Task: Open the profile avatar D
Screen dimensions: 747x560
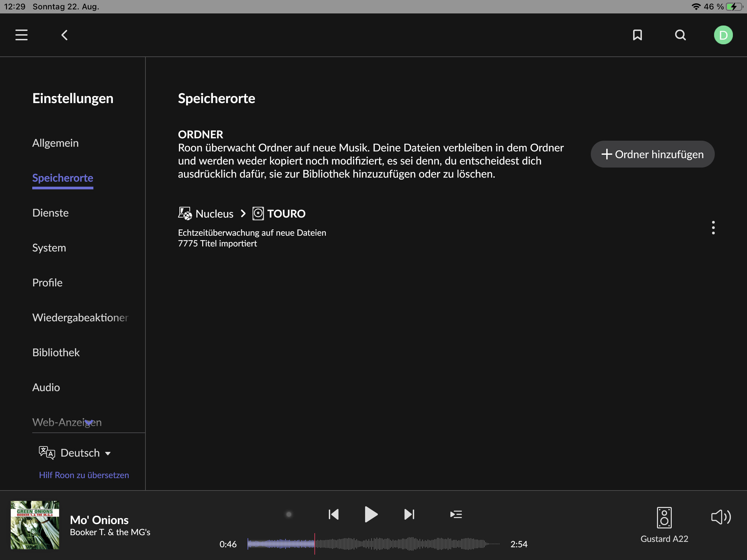Action: [723, 35]
